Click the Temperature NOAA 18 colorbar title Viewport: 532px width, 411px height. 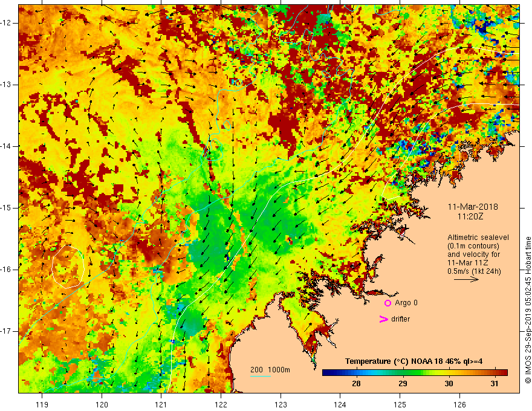pyautogui.click(x=414, y=361)
